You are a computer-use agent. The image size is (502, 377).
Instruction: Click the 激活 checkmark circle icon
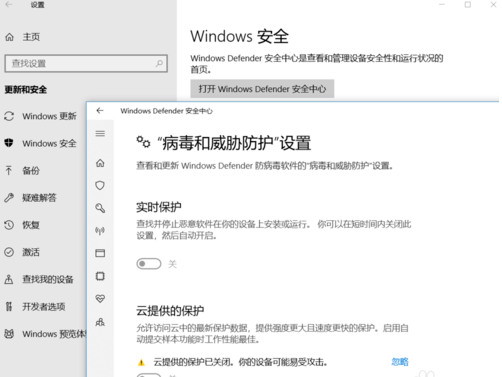(x=9, y=252)
